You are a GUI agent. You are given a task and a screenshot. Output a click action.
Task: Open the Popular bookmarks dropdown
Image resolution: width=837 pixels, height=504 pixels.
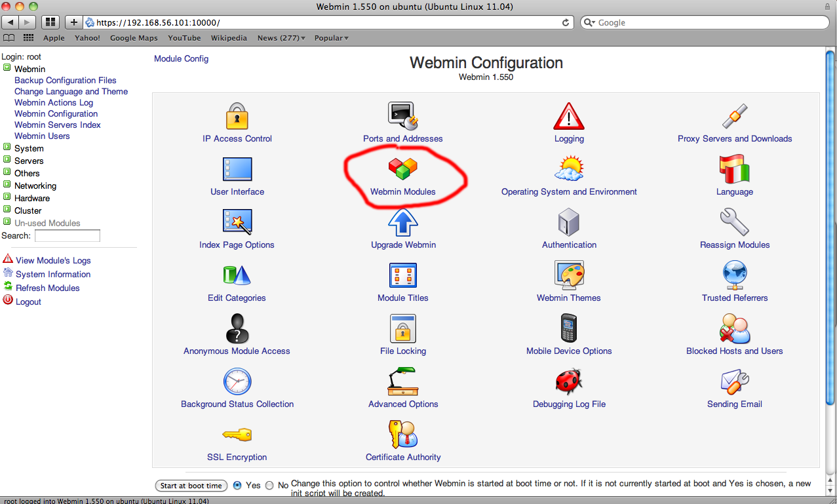point(332,38)
